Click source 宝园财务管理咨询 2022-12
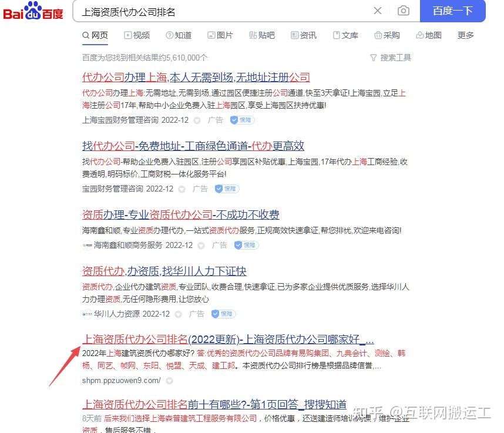This screenshot has height=433, width=504. (127, 189)
